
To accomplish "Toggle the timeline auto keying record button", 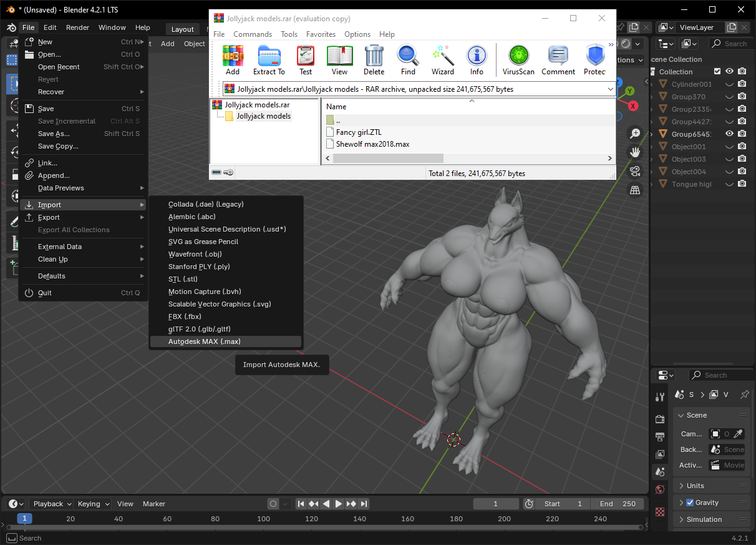I will click(x=273, y=504).
